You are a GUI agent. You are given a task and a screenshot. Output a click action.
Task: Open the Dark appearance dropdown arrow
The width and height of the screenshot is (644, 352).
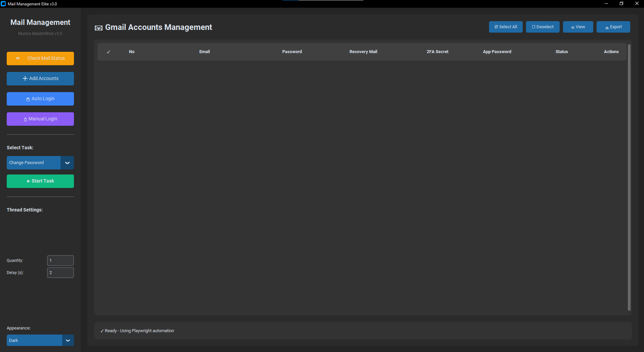(68, 340)
